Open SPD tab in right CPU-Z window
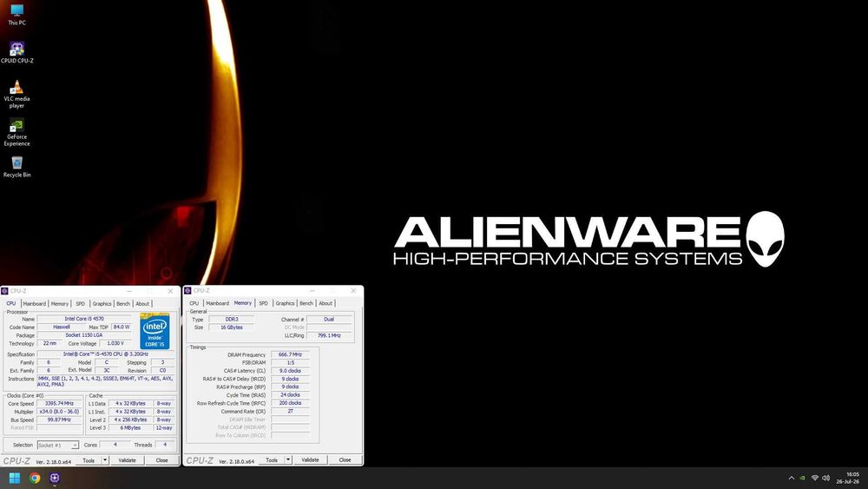This screenshot has height=489, width=868. [264, 303]
